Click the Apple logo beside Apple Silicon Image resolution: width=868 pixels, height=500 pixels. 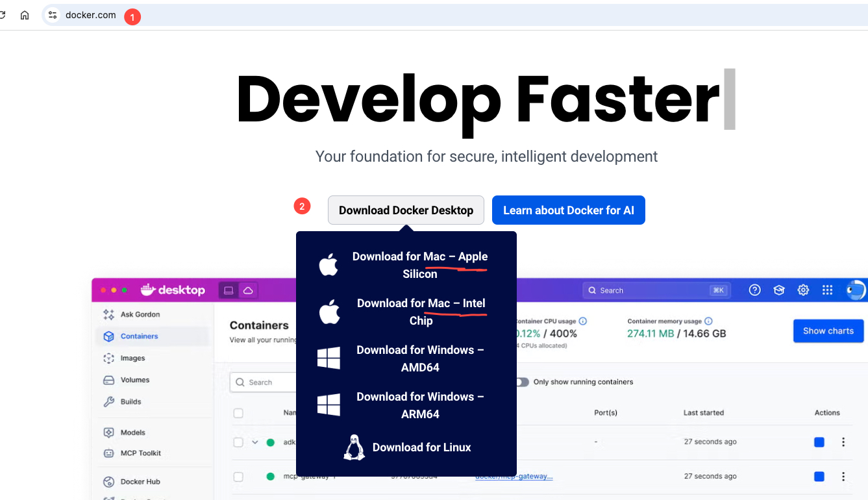329,265
